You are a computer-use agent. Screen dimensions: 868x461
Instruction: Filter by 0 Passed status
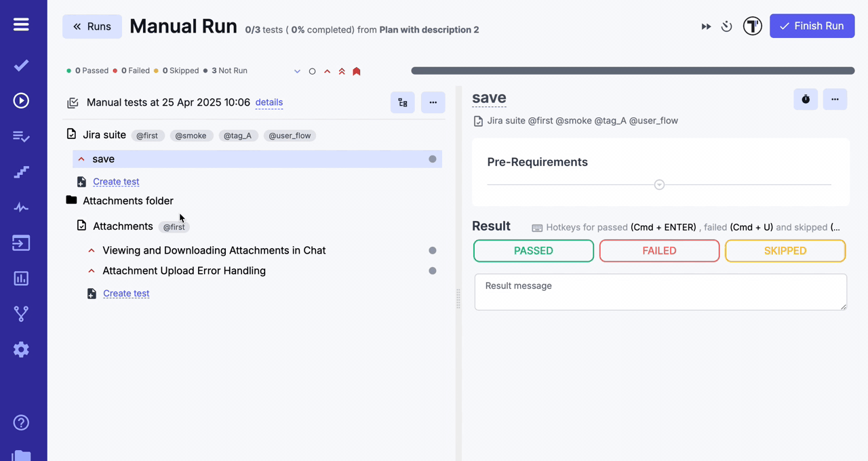[x=87, y=71]
